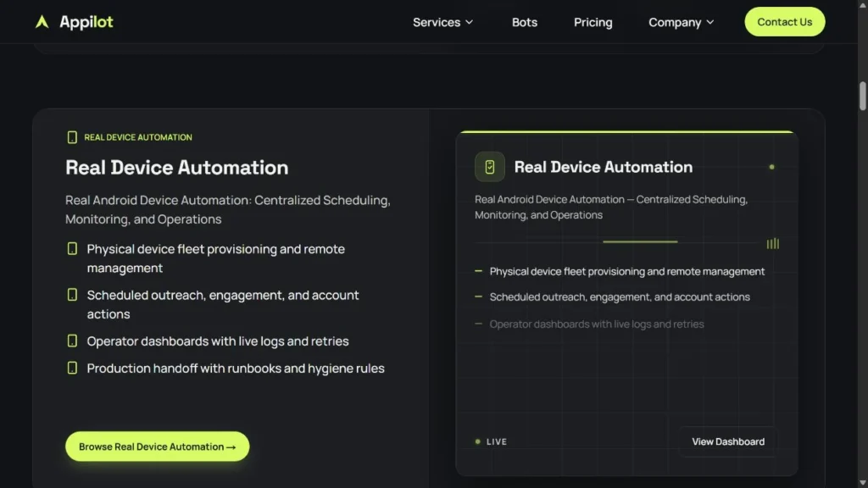868x488 pixels.
Task: Click the green dot beside LIVE
Action: pos(478,441)
